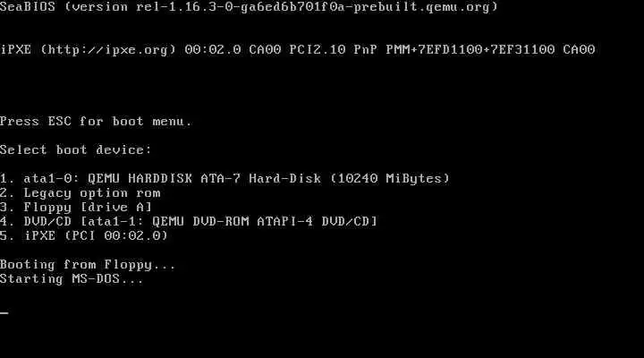Click the iPXE http://ipxe.org URL text
The width and height of the screenshot is (644, 358).
pos(108,50)
